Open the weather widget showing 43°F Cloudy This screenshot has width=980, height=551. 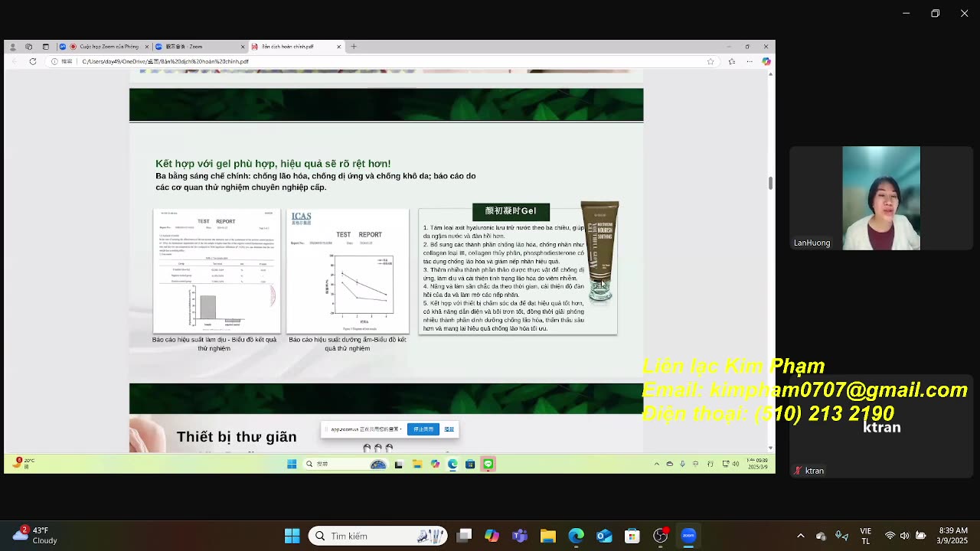pyautogui.click(x=34, y=536)
